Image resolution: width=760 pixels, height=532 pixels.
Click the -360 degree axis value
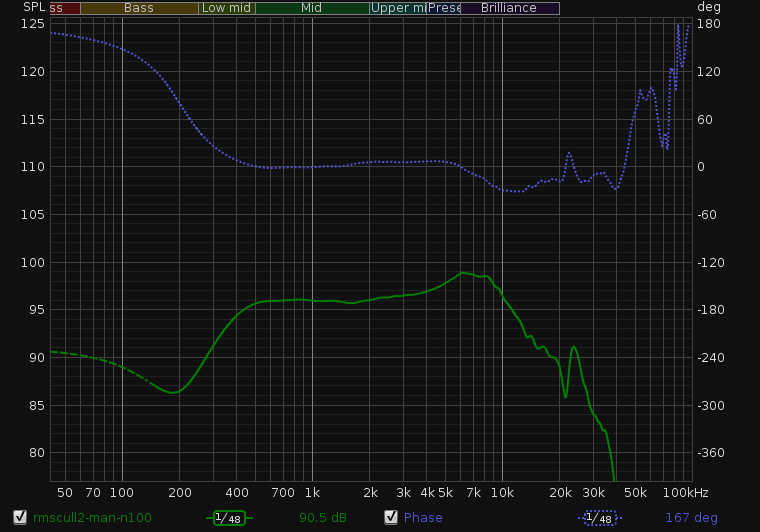coord(711,453)
